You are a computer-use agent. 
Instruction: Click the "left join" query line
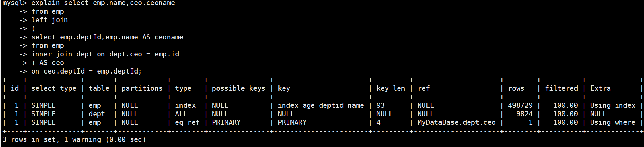[50, 20]
